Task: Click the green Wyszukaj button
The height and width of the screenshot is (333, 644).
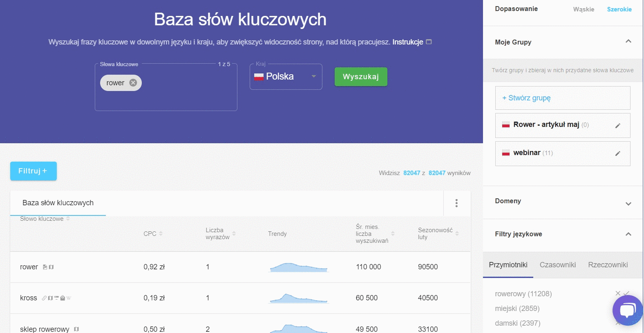Action: point(361,77)
